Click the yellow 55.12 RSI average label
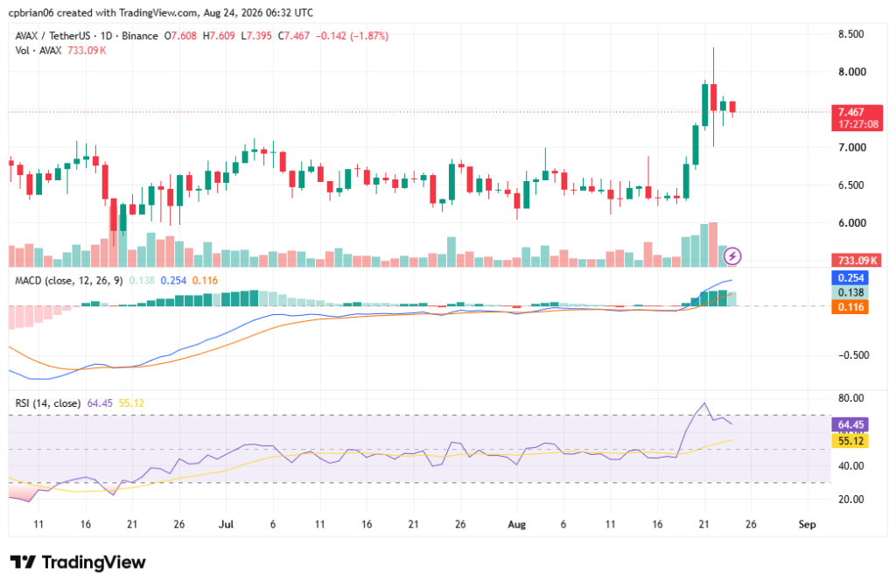The height and width of the screenshot is (588, 896). point(850,441)
